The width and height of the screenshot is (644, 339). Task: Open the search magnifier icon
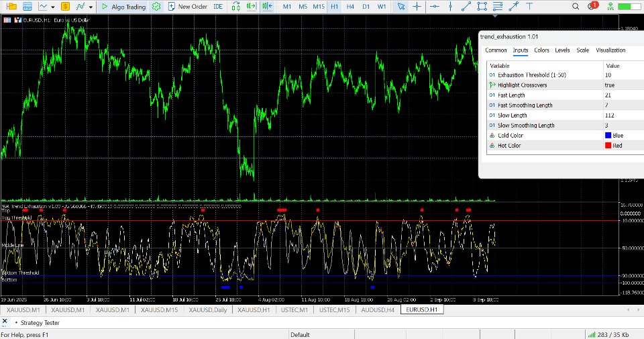[576, 6]
